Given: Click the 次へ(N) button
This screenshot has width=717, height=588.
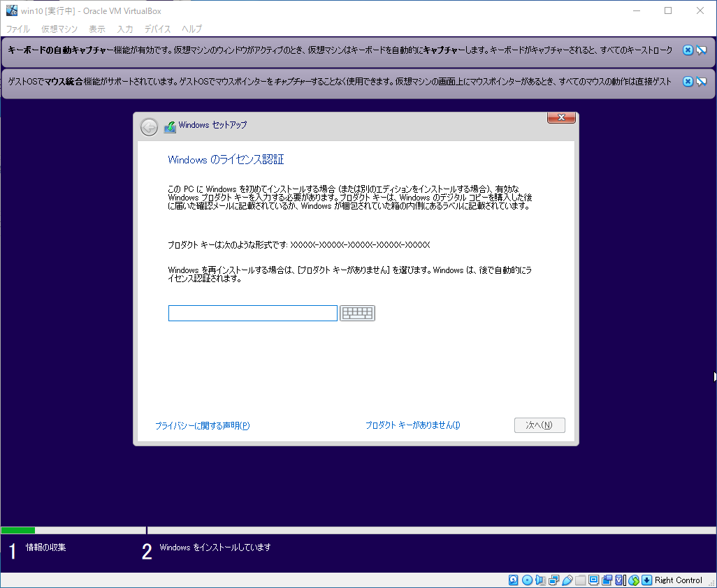Looking at the screenshot, I should click(539, 425).
